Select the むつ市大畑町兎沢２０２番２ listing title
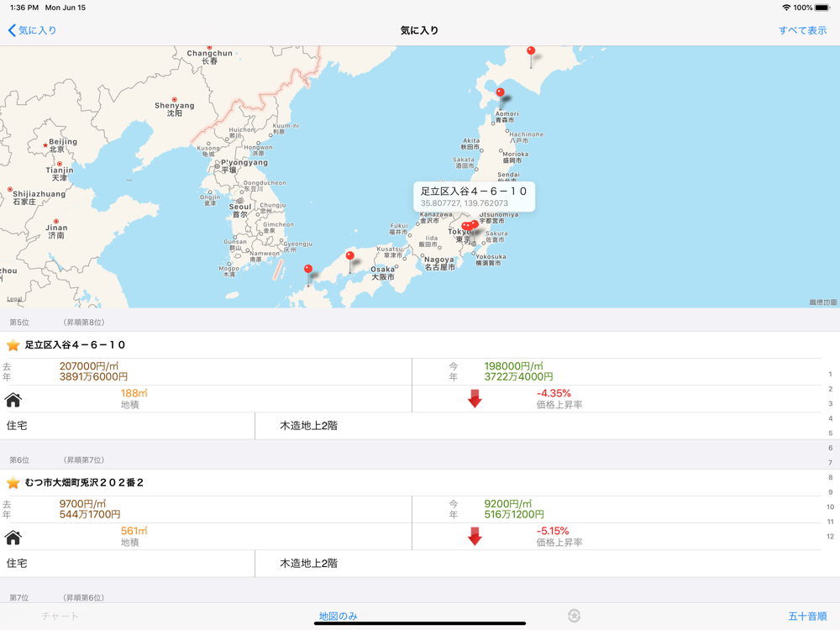Image resolution: width=840 pixels, height=630 pixels. click(84, 483)
